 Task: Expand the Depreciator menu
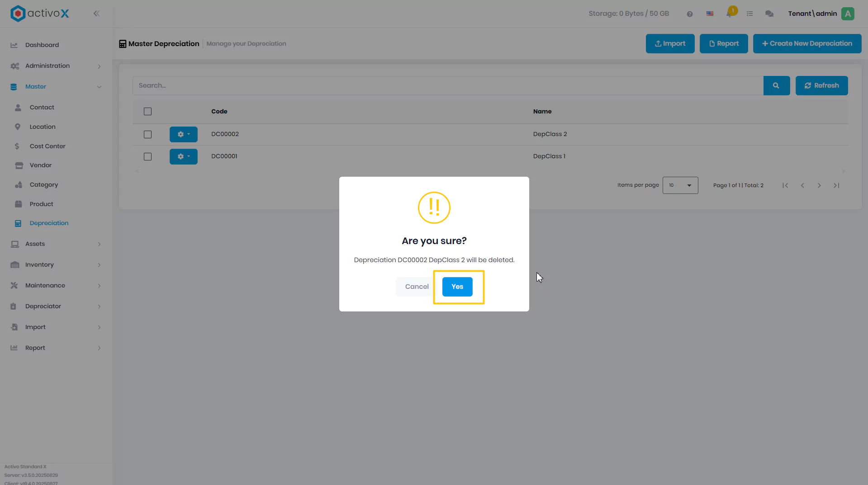56,306
